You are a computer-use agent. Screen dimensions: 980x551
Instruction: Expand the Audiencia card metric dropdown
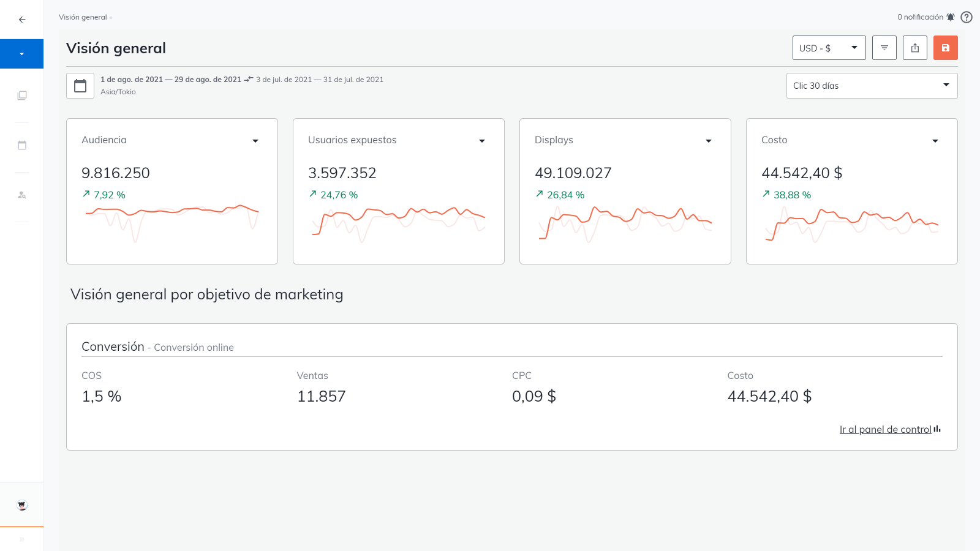(x=255, y=141)
